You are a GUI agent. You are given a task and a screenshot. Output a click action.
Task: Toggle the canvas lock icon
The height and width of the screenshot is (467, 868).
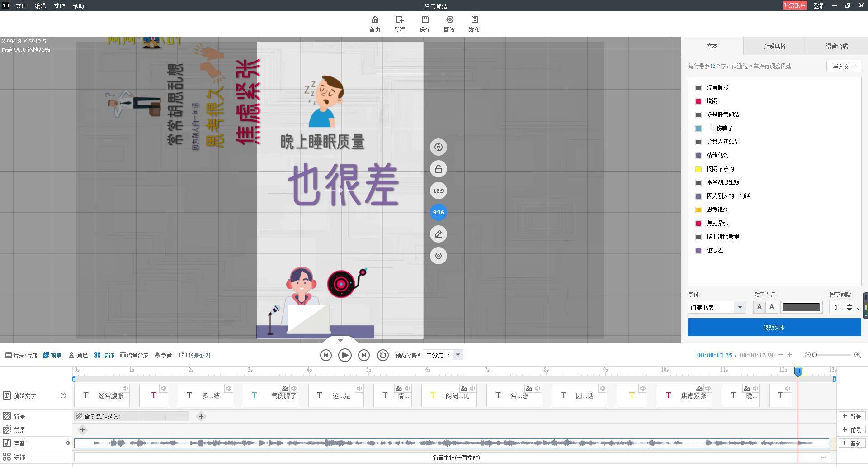tap(438, 169)
